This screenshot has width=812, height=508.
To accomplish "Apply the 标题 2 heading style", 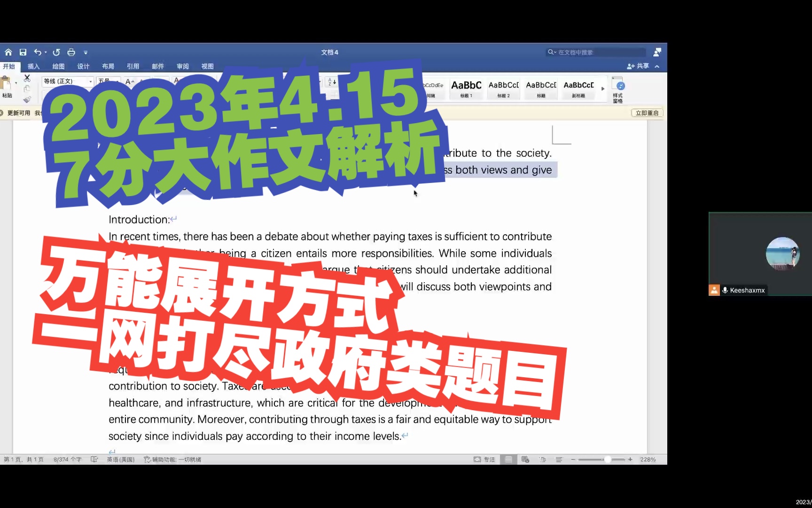I will point(504,88).
